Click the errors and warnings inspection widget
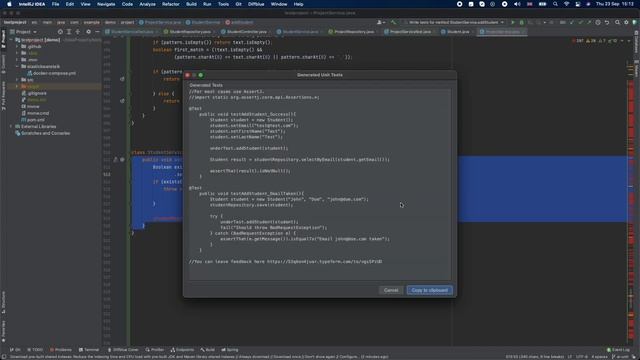 coord(595,41)
